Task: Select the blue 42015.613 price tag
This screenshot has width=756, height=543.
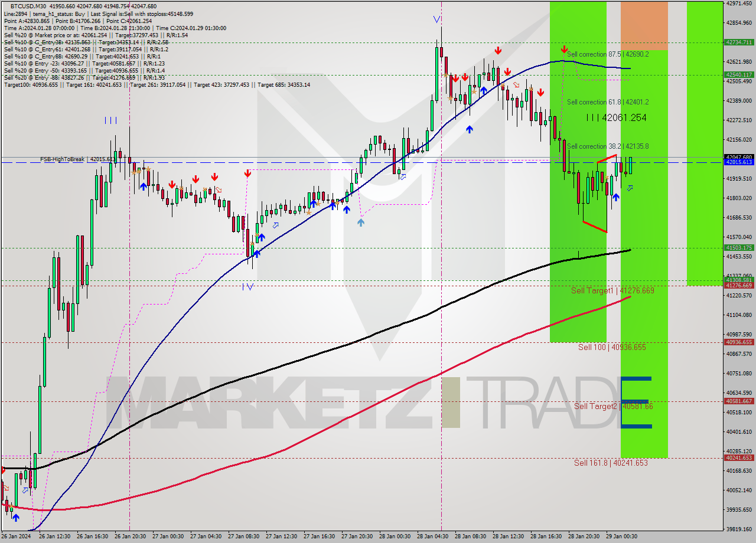Action: [x=738, y=162]
